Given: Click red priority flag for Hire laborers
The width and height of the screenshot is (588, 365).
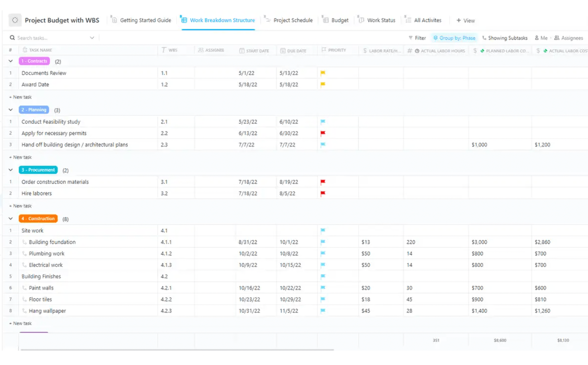Looking at the screenshot, I should (x=323, y=194).
